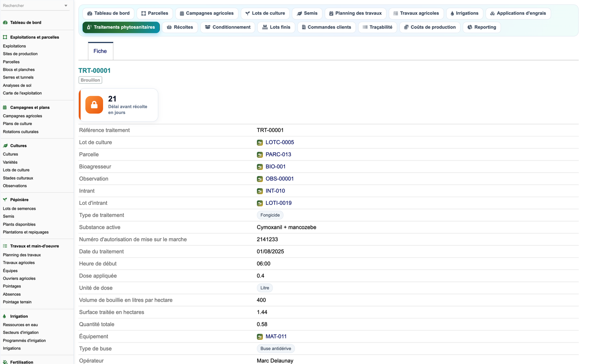Open Variétés in the sidebar
Image resolution: width=589 pixels, height=364 pixels.
pyautogui.click(x=10, y=162)
